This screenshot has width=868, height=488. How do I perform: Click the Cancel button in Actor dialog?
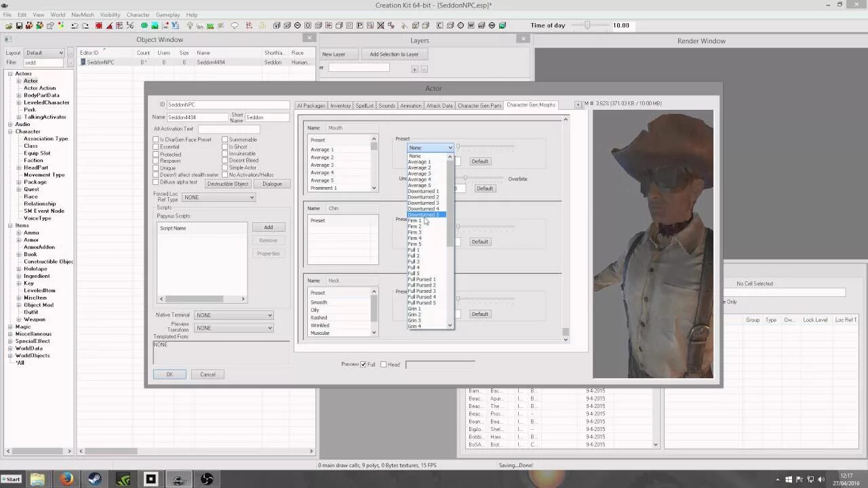pos(208,374)
